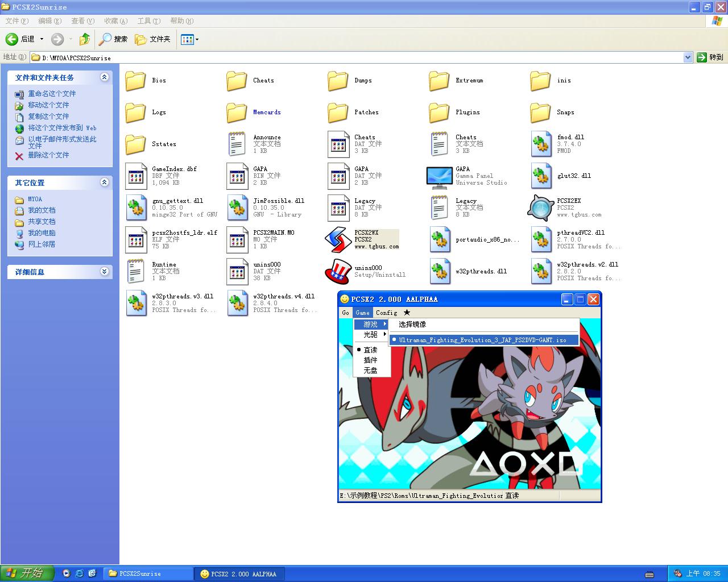Viewport: 728px width, 582px height.
Task: Open the Go menu in PCSX2
Action: (345, 313)
